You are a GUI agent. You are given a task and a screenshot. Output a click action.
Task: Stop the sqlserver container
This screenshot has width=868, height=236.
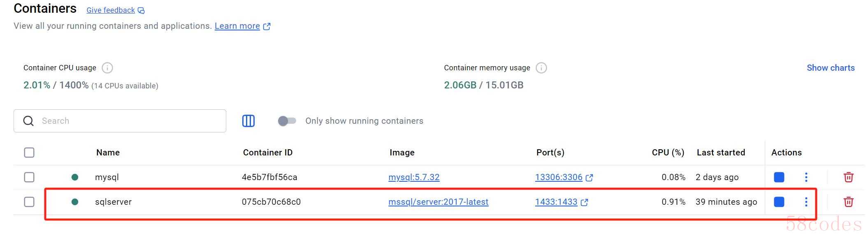pyautogui.click(x=779, y=202)
